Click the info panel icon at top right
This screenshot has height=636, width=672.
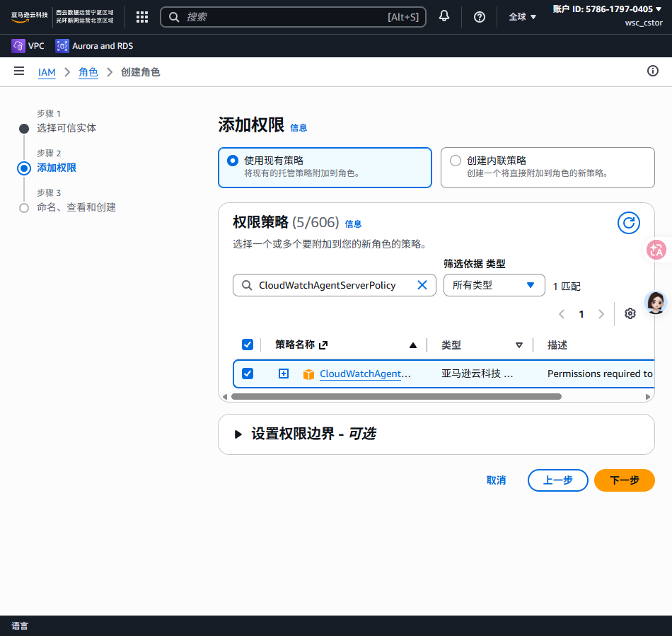(652, 71)
